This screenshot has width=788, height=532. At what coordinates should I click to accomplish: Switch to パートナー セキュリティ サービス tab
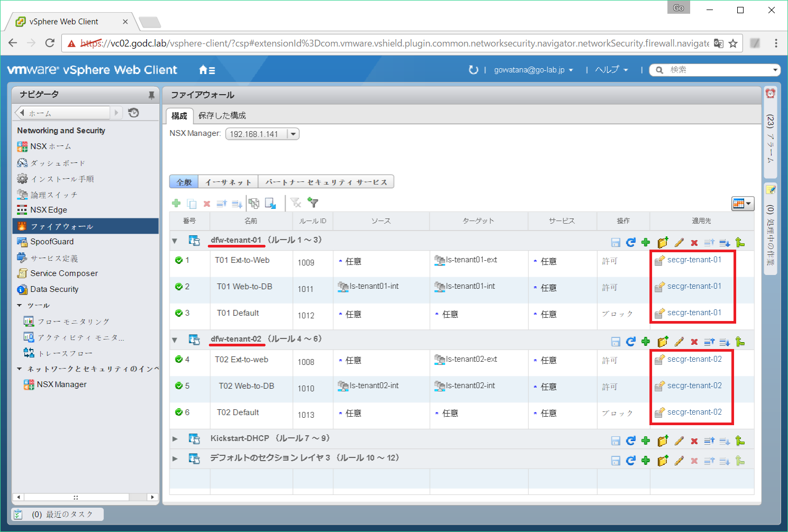tap(326, 182)
